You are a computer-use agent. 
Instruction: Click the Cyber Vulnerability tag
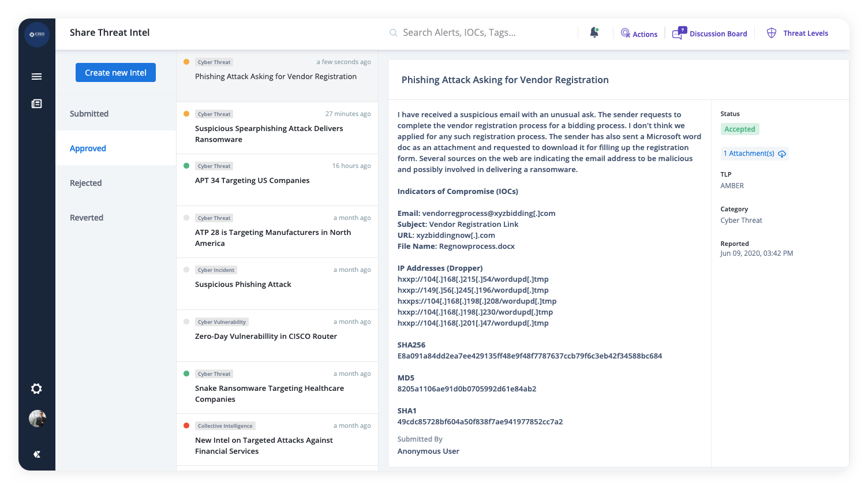[x=222, y=322]
